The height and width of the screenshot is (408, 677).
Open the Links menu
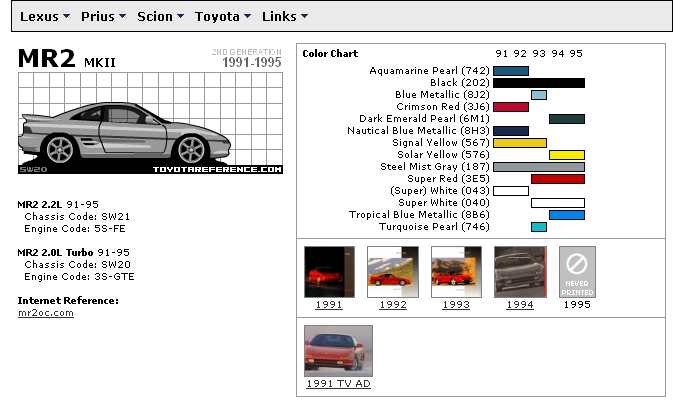pos(284,17)
